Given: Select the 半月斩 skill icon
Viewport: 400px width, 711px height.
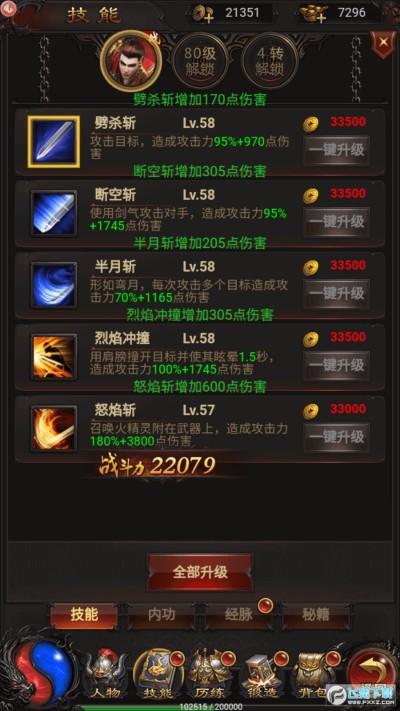Looking at the screenshot, I should click(54, 285).
